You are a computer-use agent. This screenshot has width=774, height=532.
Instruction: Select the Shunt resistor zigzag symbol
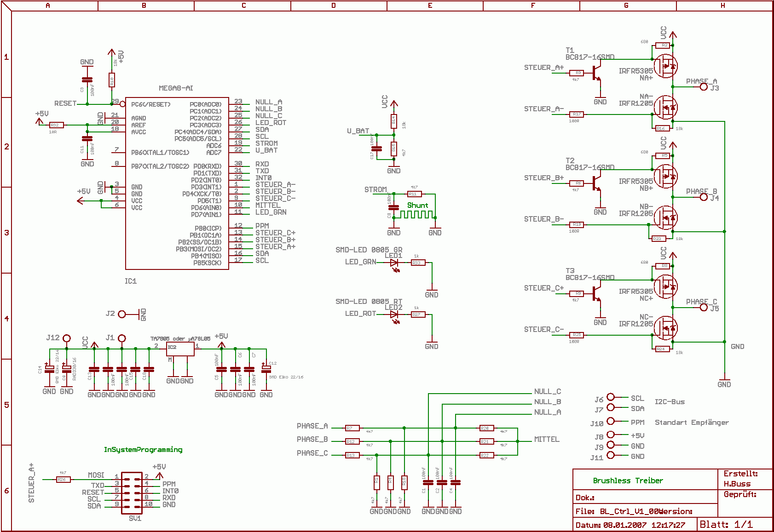416,214
